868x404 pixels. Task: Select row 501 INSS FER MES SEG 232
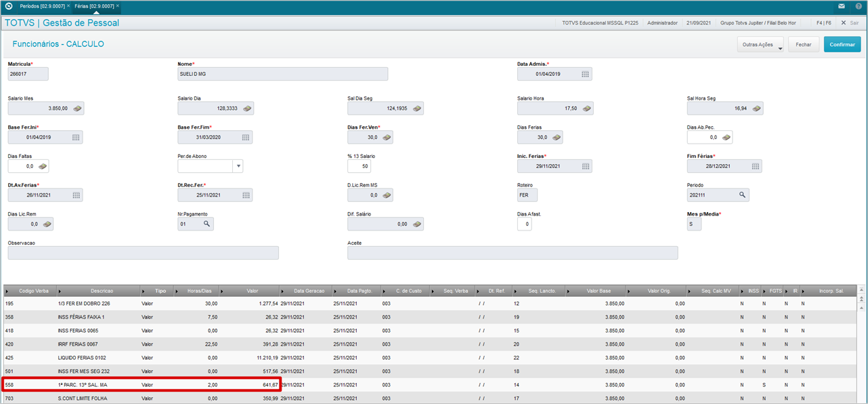pyautogui.click(x=430, y=371)
